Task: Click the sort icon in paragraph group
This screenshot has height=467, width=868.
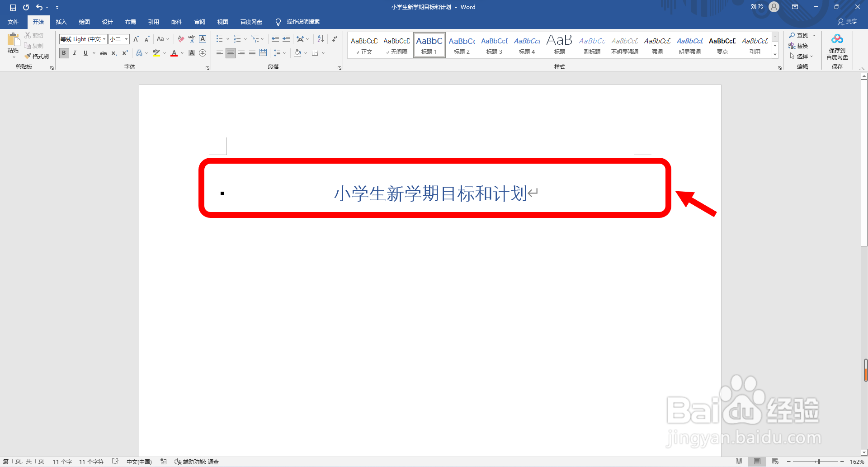Action: pos(321,39)
